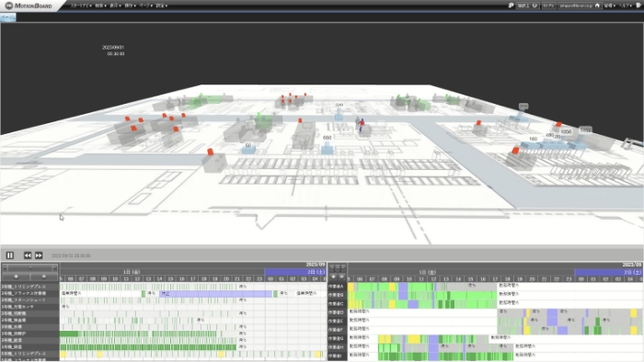Open the ヘルプ dropdown in the header
The width and height of the screenshot is (644, 362).
625,6
